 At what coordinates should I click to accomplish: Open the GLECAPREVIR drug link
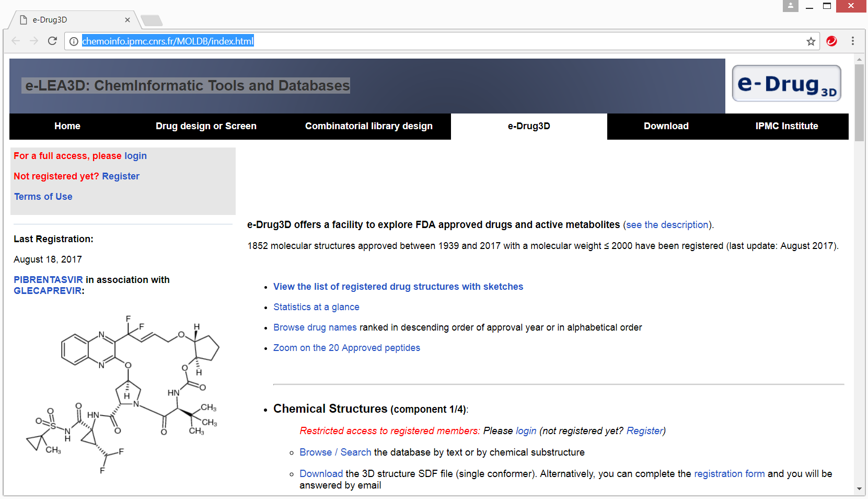(x=48, y=291)
